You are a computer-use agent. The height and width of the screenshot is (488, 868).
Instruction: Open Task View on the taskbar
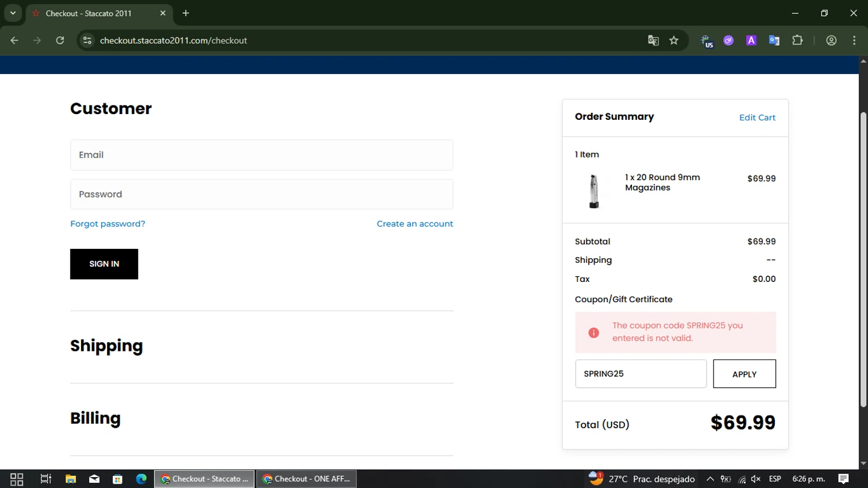[x=46, y=479]
